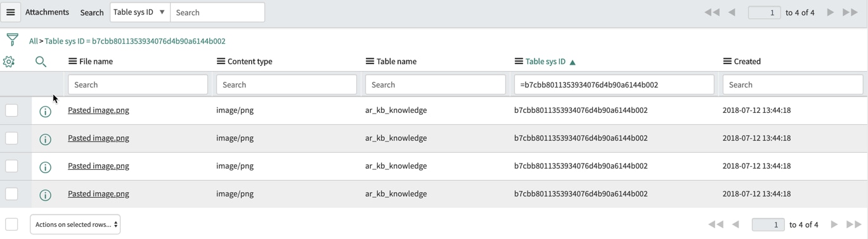Open the Attachments list context menu icon

coord(11,12)
